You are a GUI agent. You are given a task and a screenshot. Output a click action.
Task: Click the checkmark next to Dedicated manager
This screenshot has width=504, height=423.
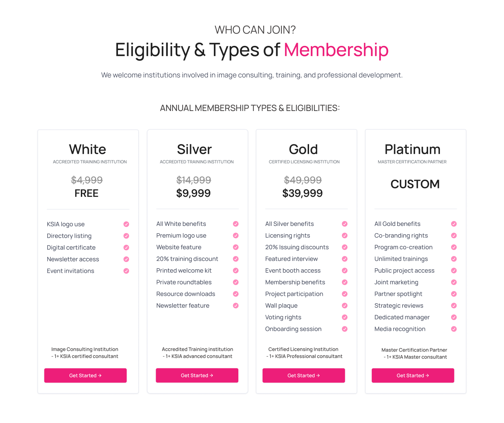454,317
